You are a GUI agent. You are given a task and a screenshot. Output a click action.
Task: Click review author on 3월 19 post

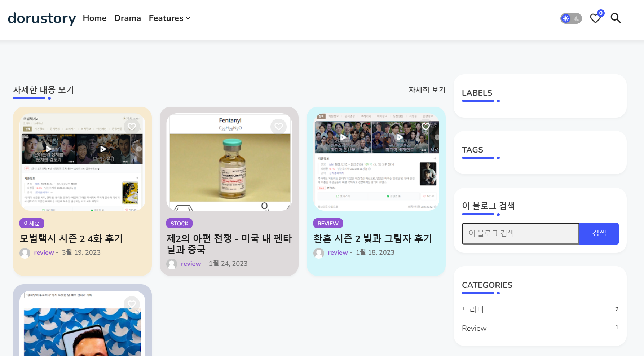44,252
